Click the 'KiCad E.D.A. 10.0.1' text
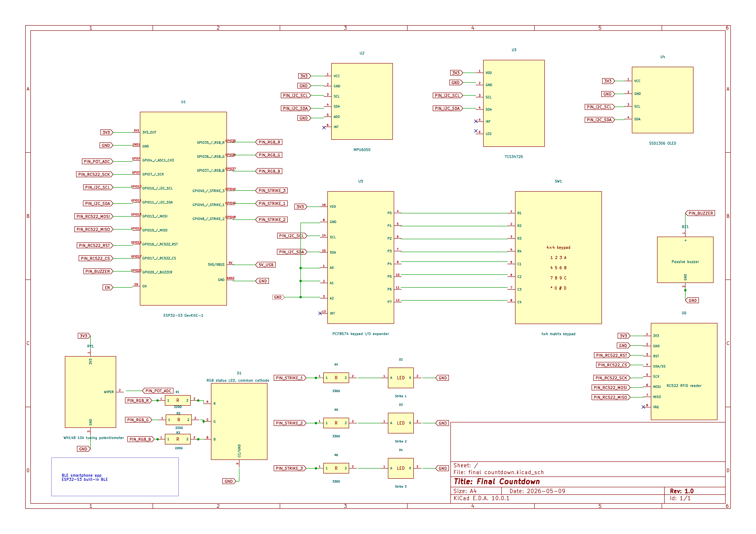 click(x=481, y=498)
